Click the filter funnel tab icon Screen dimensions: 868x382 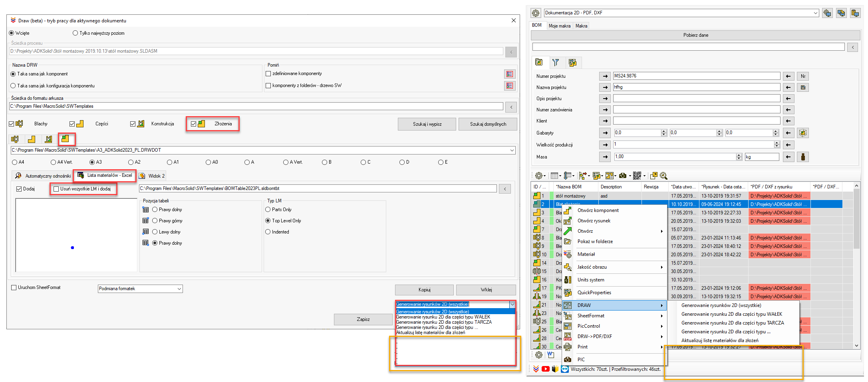(x=555, y=62)
